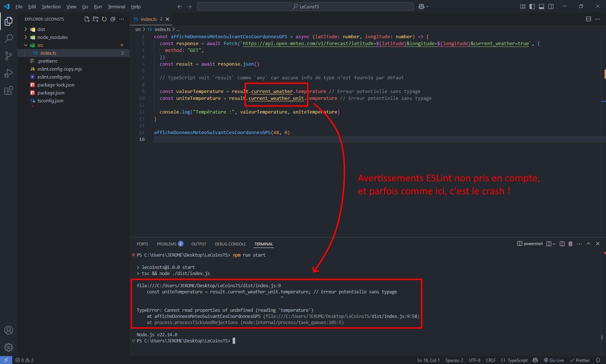Start Go Live server
This screenshot has height=364, width=606.
[554, 360]
